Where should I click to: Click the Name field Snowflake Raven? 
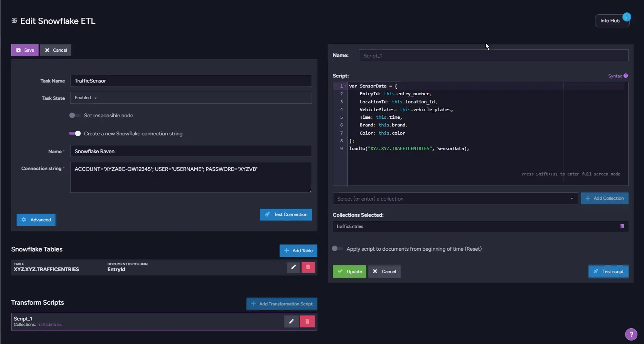(191, 151)
